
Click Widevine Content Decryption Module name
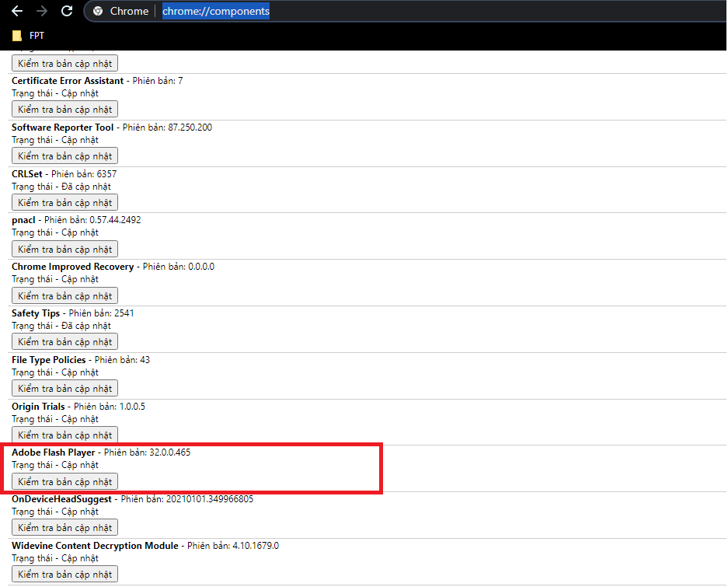pyautogui.click(x=95, y=546)
